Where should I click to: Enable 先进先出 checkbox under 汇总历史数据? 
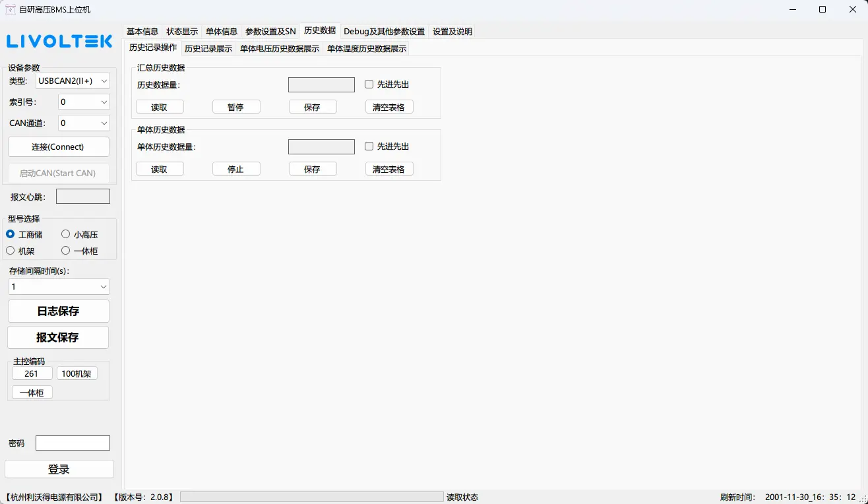coord(369,84)
